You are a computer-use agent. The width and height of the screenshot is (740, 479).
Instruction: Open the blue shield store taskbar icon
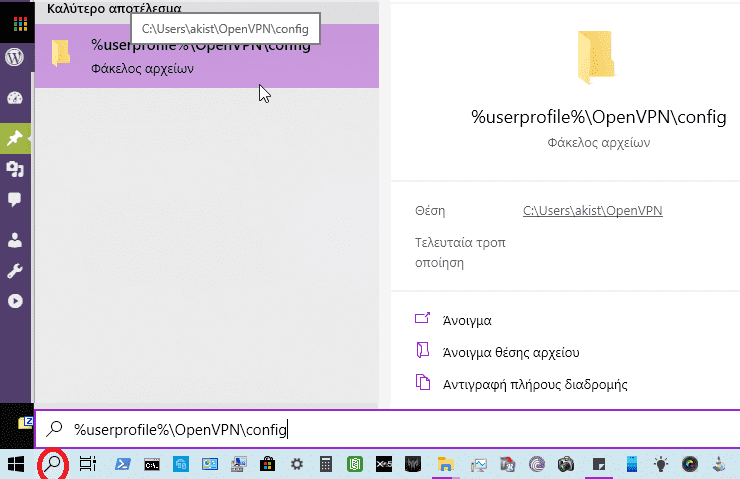[181, 464]
